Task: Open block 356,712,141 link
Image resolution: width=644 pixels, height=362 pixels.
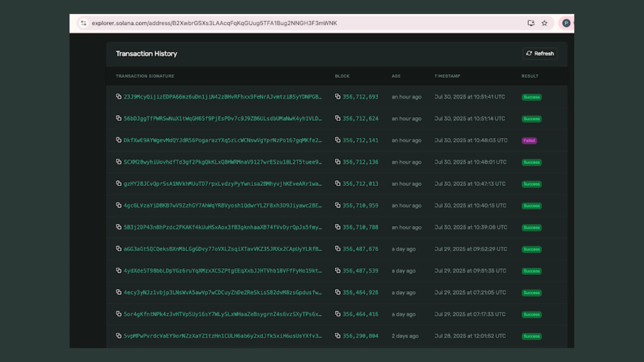Action: click(360, 140)
